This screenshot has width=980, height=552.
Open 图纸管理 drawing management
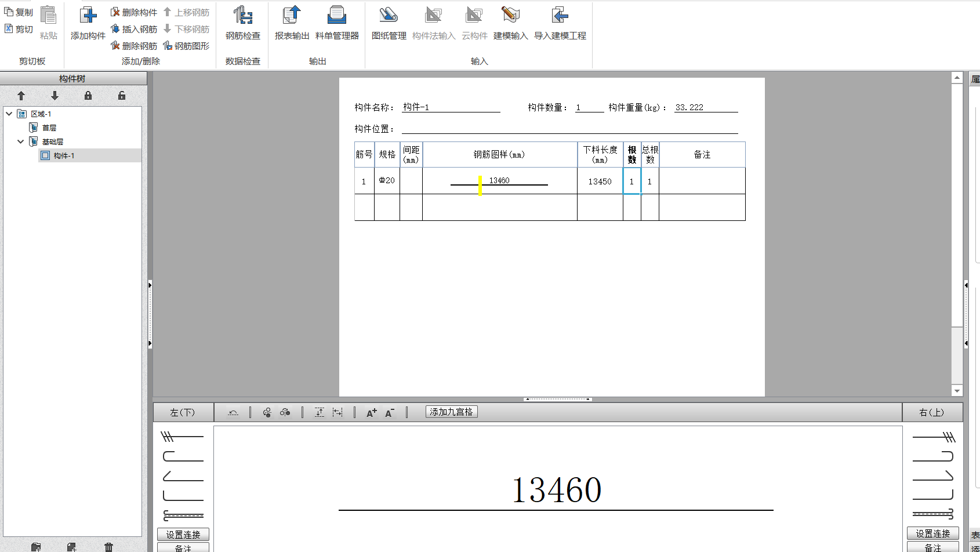click(x=389, y=23)
